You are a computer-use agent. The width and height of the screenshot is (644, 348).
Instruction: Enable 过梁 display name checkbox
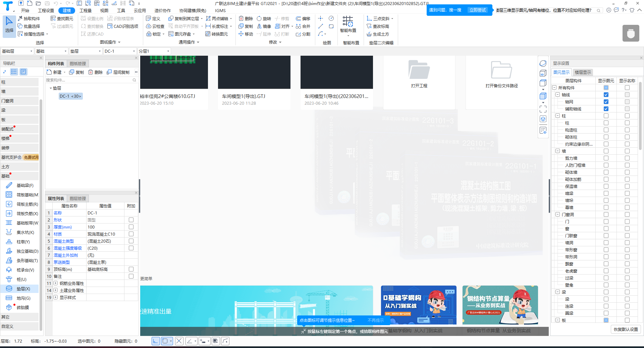point(627,278)
